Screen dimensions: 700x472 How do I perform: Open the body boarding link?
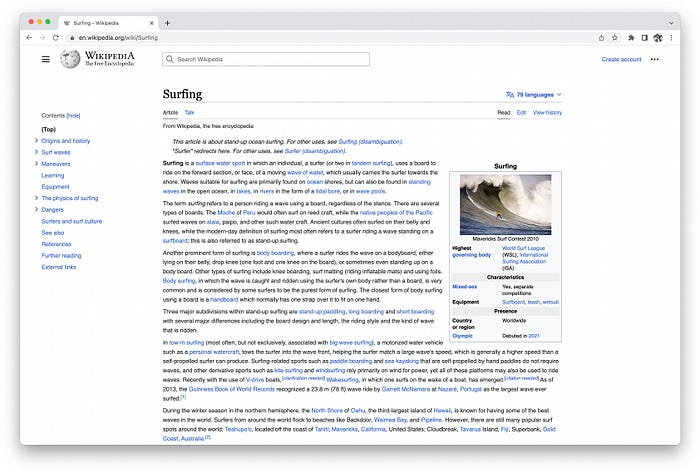pyautogui.click(x=275, y=253)
